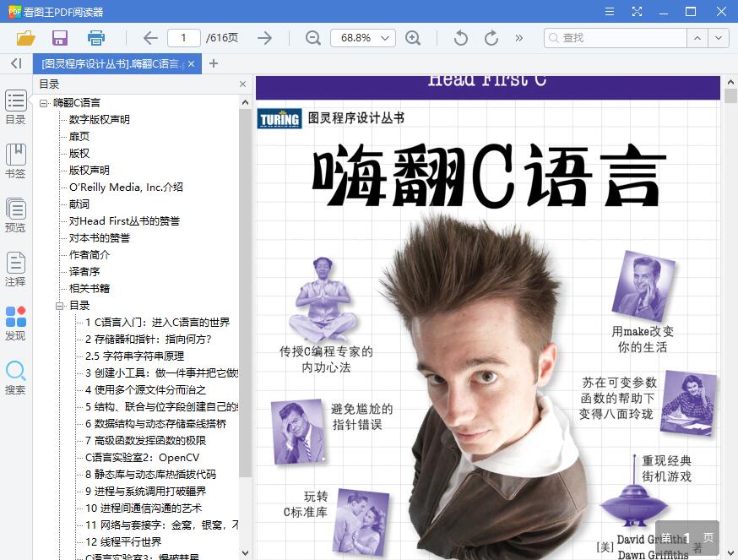
Task: Jump to O'Reilly Media, Inc.介绍
Action: [126, 188]
